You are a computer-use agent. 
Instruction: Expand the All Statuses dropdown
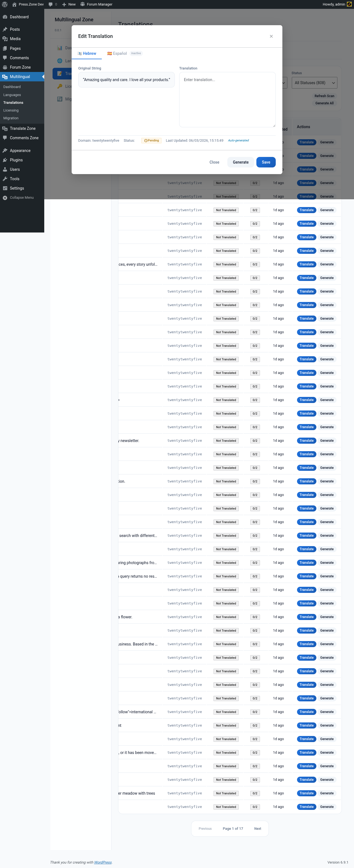(x=314, y=83)
